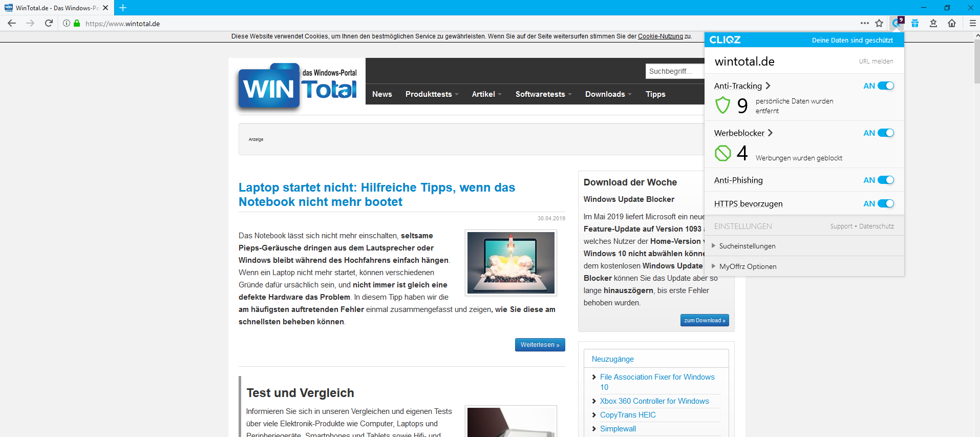980x437 pixels.
Task: Click the 30.04.2019 article date
Action: pos(551,218)
